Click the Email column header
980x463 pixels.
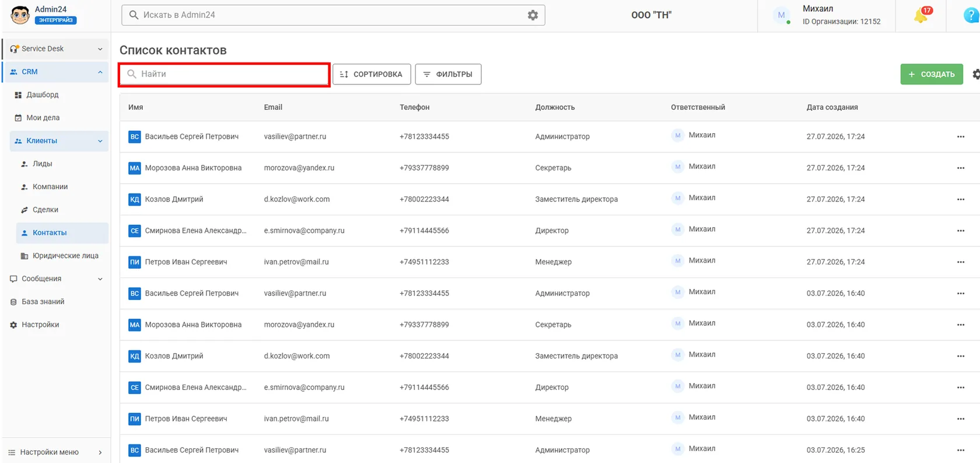pyautogui.click(x=273, y=107)
